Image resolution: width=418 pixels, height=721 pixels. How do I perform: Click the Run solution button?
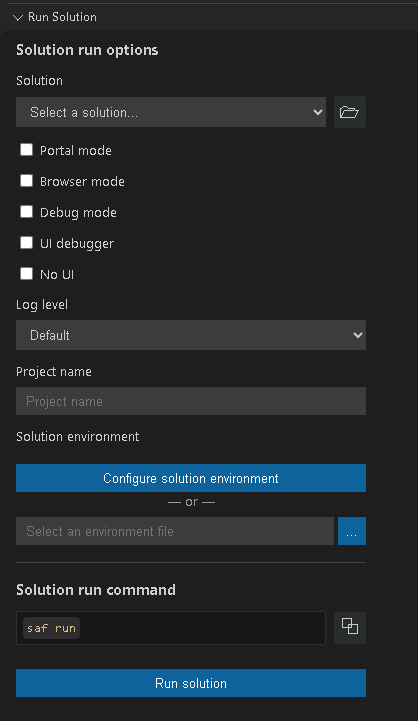191,683
